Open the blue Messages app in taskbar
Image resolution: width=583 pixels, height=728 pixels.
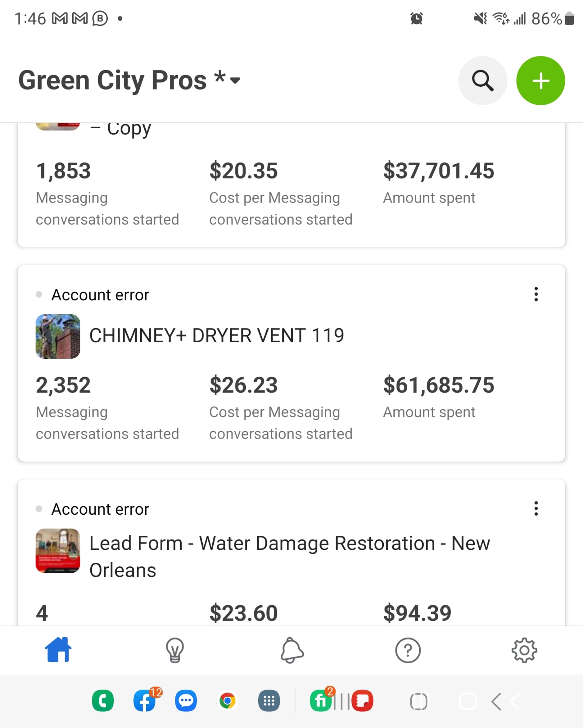click(186, 701)
